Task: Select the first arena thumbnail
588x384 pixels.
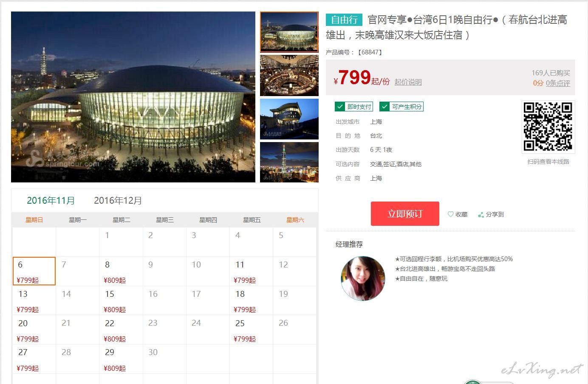Action: [x=289, y=32]
